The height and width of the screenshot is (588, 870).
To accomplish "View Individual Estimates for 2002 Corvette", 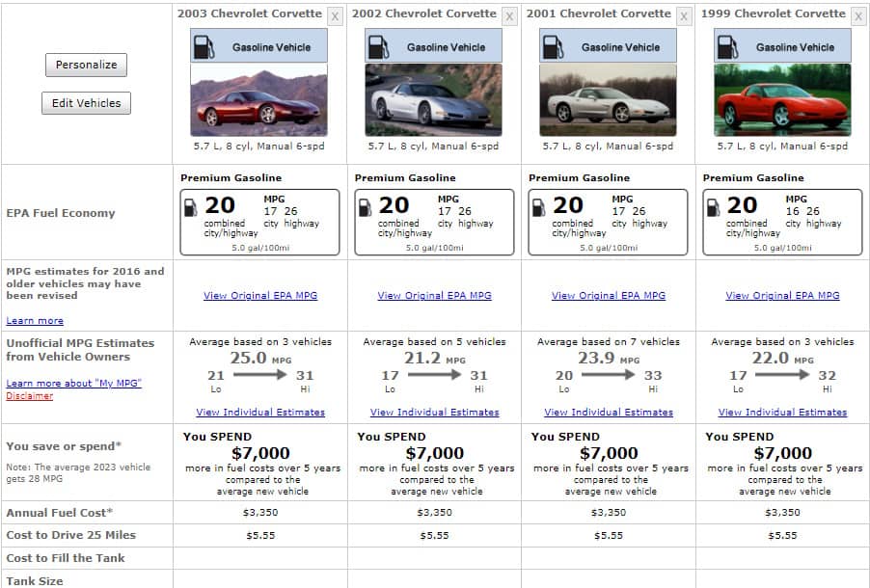I will tap(434, 413).
